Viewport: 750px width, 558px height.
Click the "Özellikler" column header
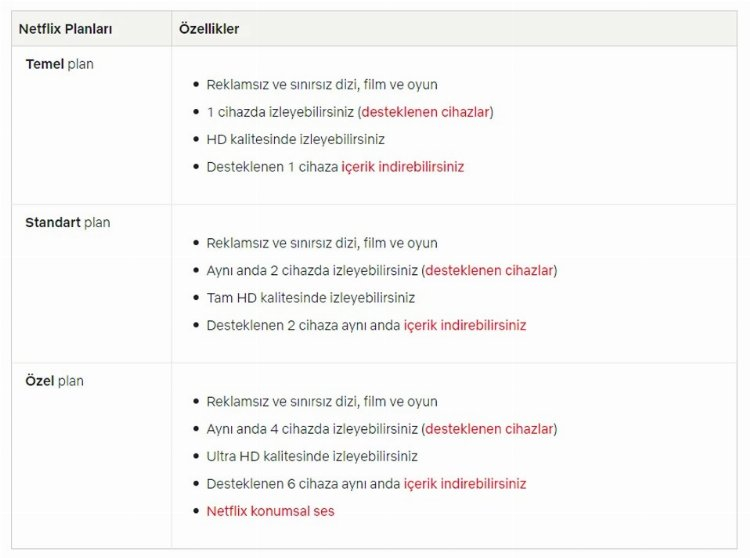coord(209,29)
